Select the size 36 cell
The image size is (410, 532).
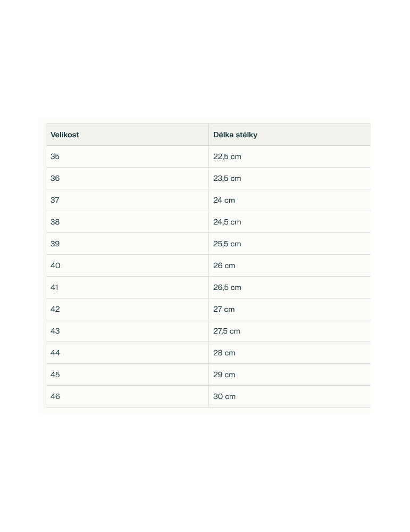coord(55,178)
